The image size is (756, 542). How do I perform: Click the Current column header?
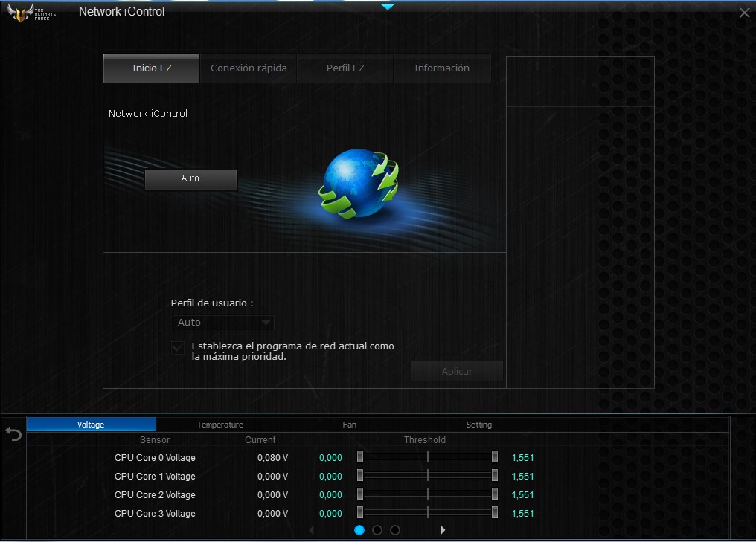(x=260, y=440)
